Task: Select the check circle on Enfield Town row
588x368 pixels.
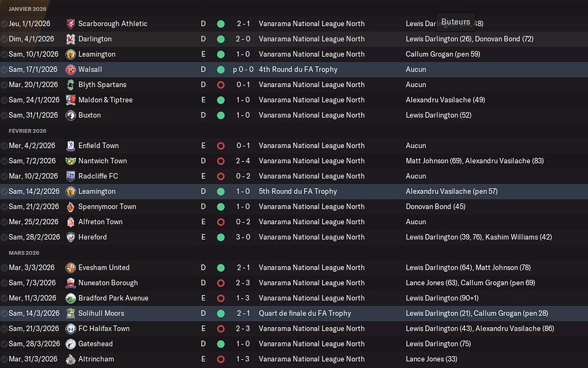Action: click(x=4, y=146)
